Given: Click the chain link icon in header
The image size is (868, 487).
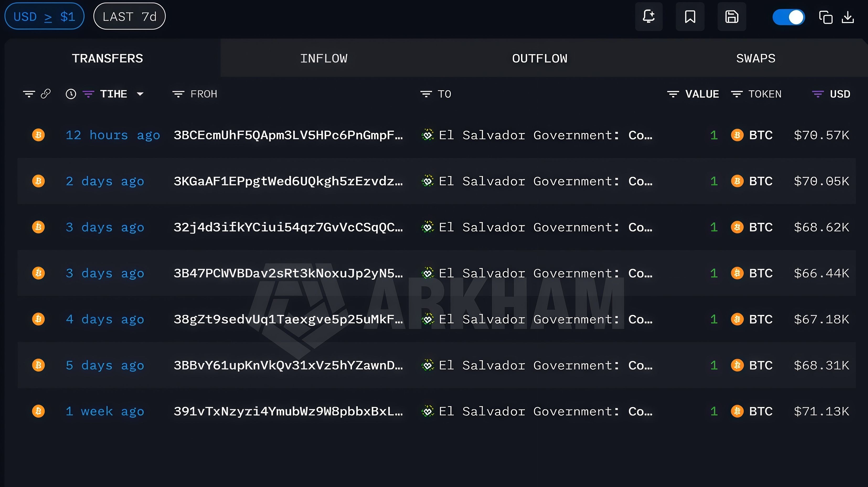Looking at the screenshot, I should [x=45, y=94].
